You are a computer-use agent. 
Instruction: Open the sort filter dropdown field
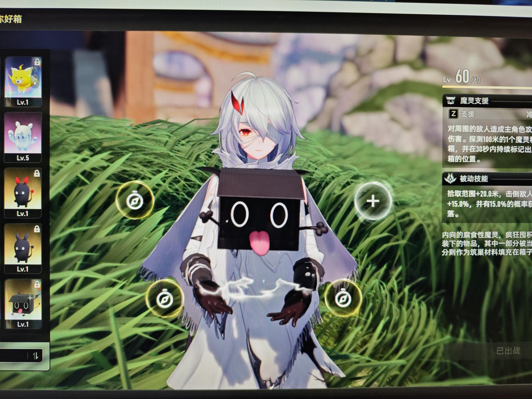(x=13, y=356)
